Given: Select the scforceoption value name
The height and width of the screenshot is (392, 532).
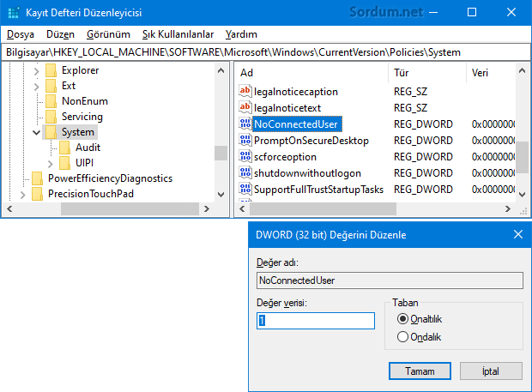Looking at the screenshot, I should (x=285, y=157).
